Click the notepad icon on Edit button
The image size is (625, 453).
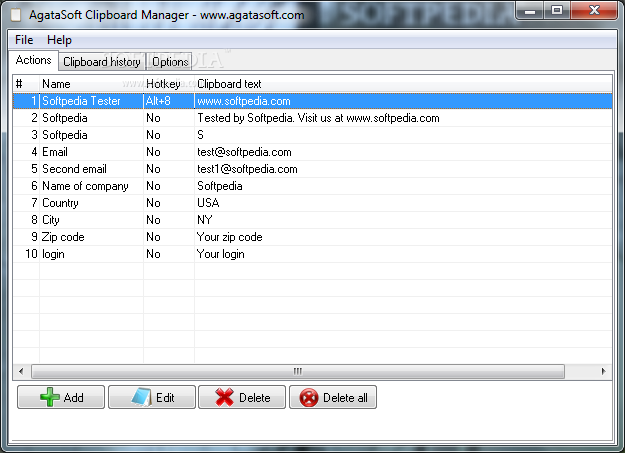pyautogui.click(x=142, y=397)
